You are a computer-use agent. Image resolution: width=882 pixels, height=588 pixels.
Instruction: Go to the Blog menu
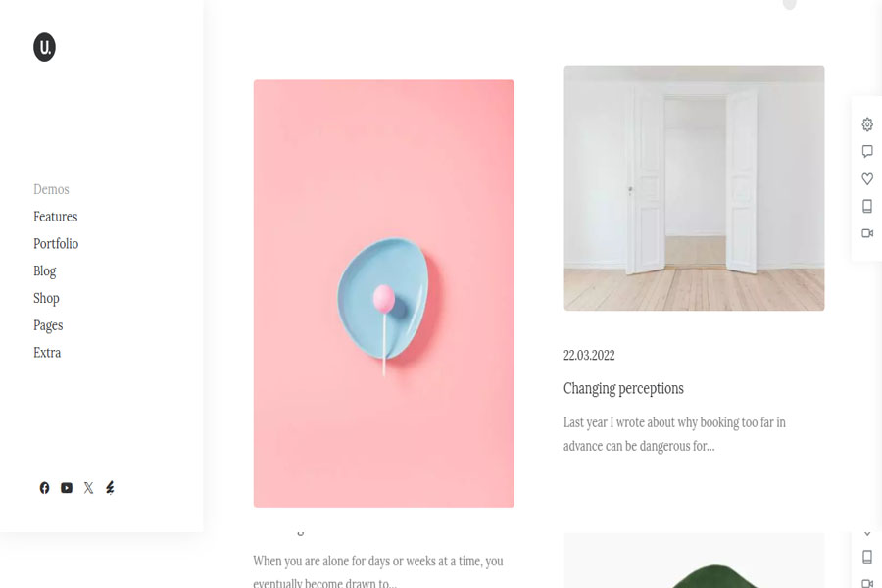pyautogui.click(x=44, y=271)
